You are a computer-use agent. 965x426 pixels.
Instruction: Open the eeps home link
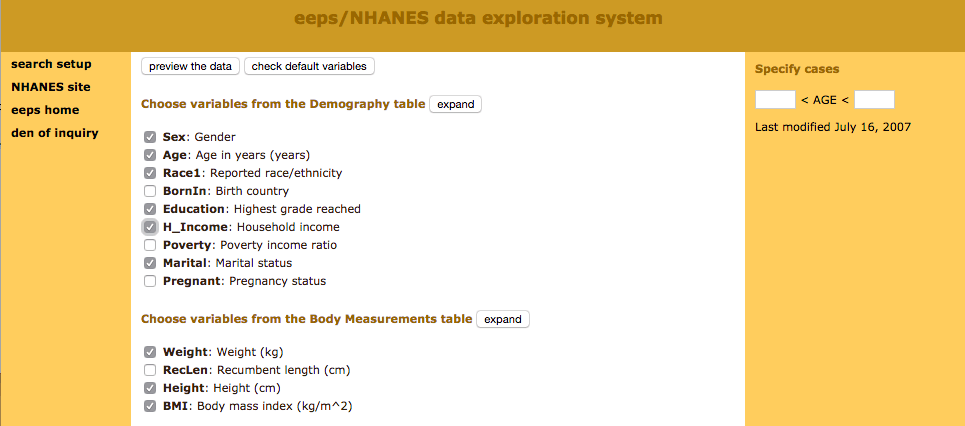pos(45,110)
